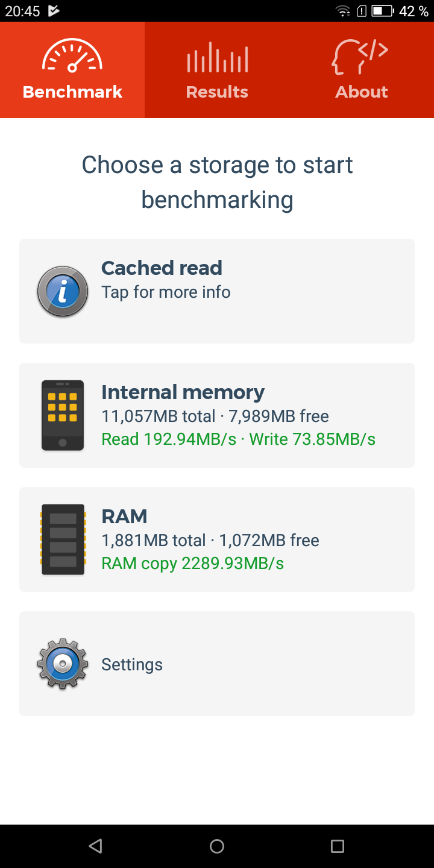Tap the RAM copy 2289.93MB/s result
The image size is (434, 868).
click(192, 564)
